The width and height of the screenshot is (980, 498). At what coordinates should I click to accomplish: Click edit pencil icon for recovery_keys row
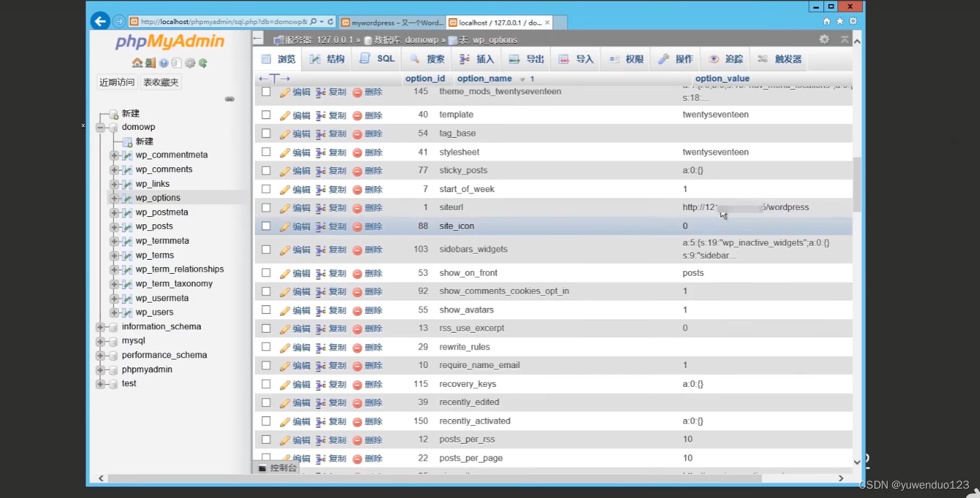pos(285,384)
